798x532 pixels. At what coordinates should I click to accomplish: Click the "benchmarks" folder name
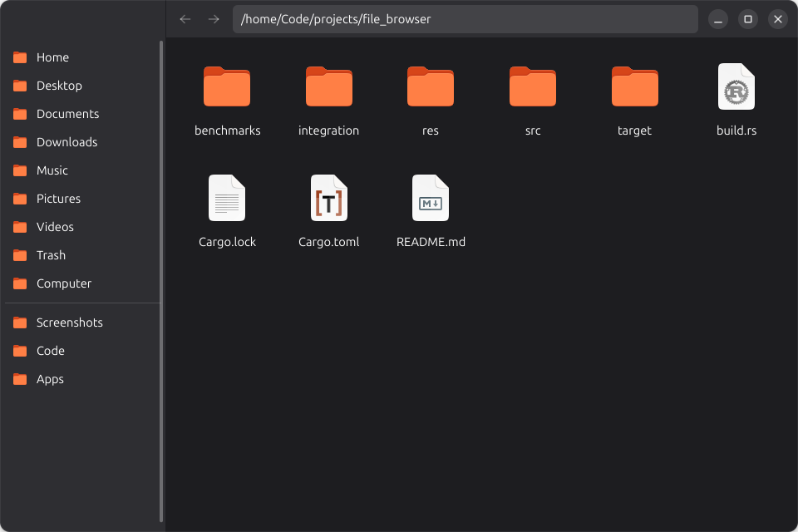pyautogui.click(x=227, y=131)
